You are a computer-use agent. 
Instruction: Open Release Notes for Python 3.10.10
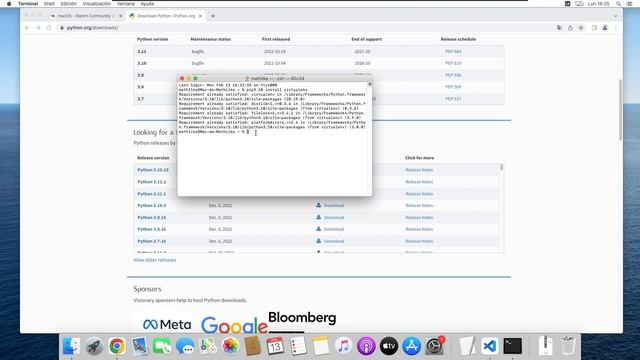(x=419, y=170)
